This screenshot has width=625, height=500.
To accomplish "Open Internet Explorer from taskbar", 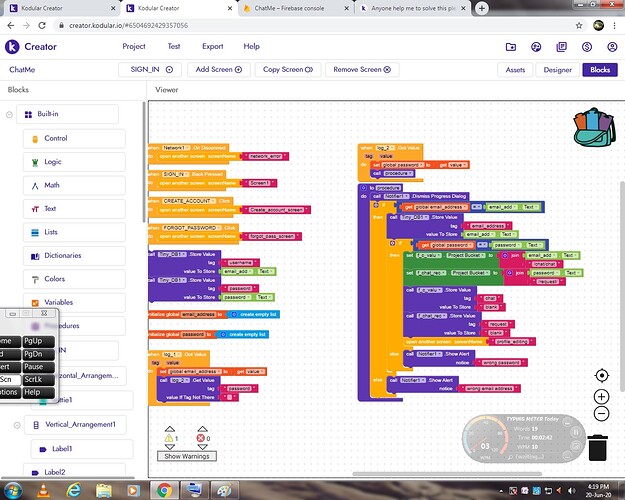I will 73,490.
